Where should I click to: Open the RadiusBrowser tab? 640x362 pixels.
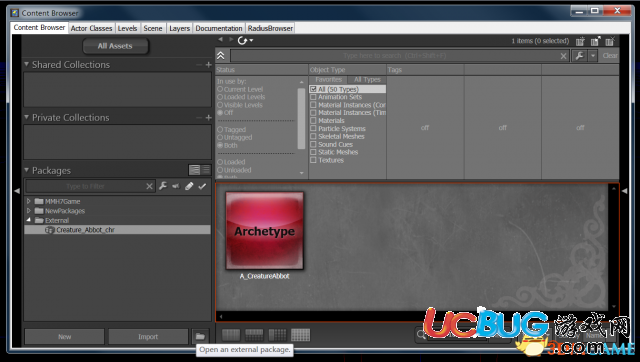[x=270, y=28]
